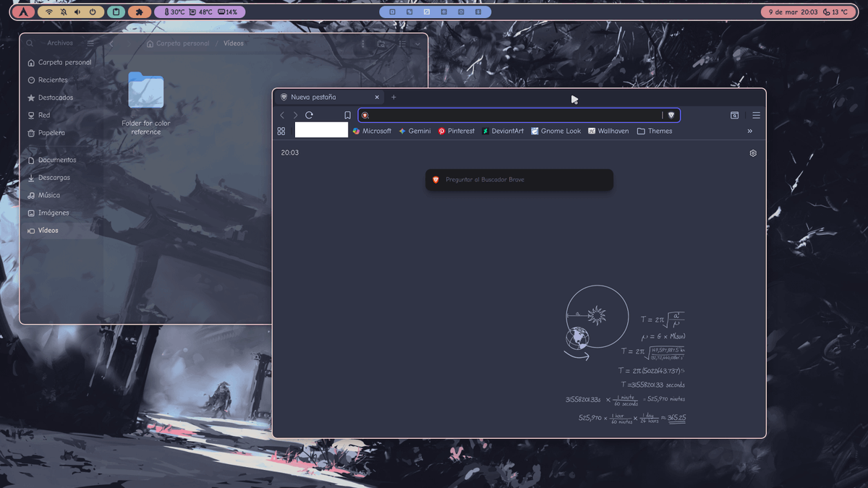The image size is (868, 488).
Task: Expand view options chevron in Archivos
Action: click(x=417, y=44)
